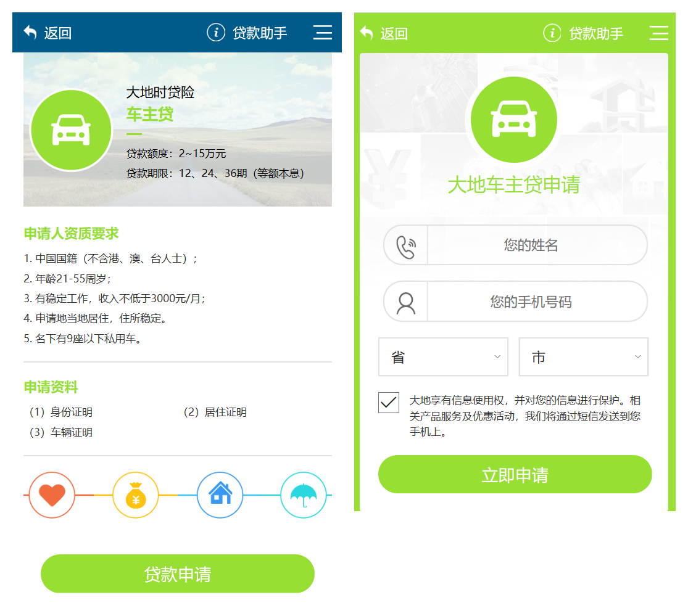The image size is (688, 616).
Task: Focus the 您的手机号码 input field
Action: pos(537,302)
